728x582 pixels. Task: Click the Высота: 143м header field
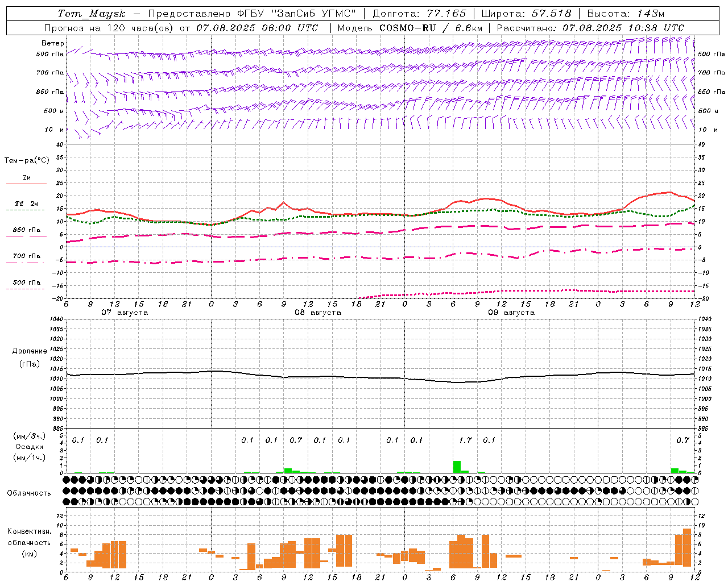click(x=626, y=14)
